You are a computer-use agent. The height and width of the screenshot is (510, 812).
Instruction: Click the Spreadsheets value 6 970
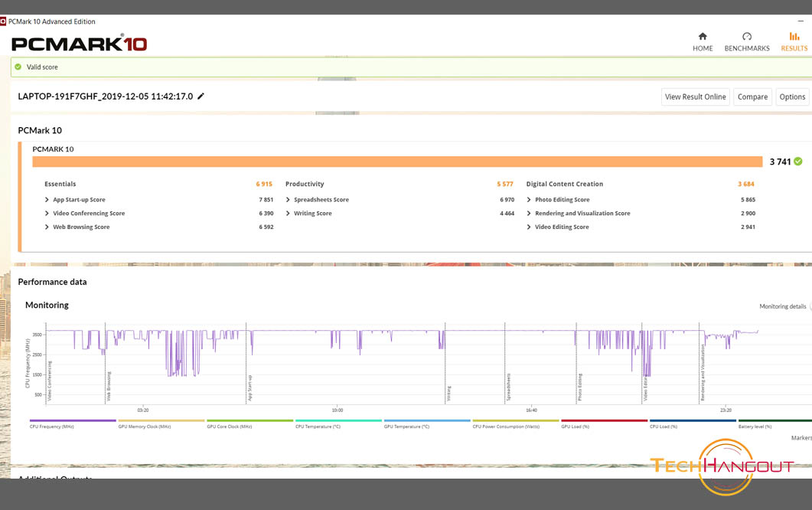click(x=507, y=200)
